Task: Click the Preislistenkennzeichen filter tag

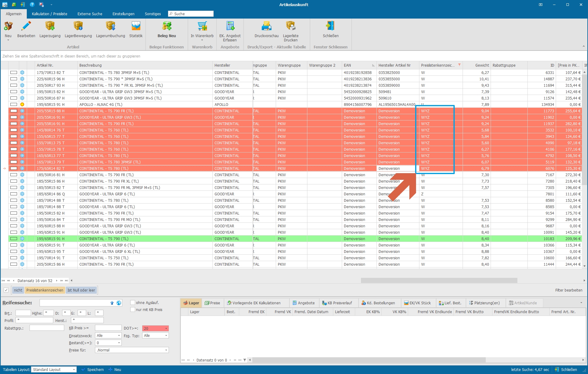Action: 45,290
